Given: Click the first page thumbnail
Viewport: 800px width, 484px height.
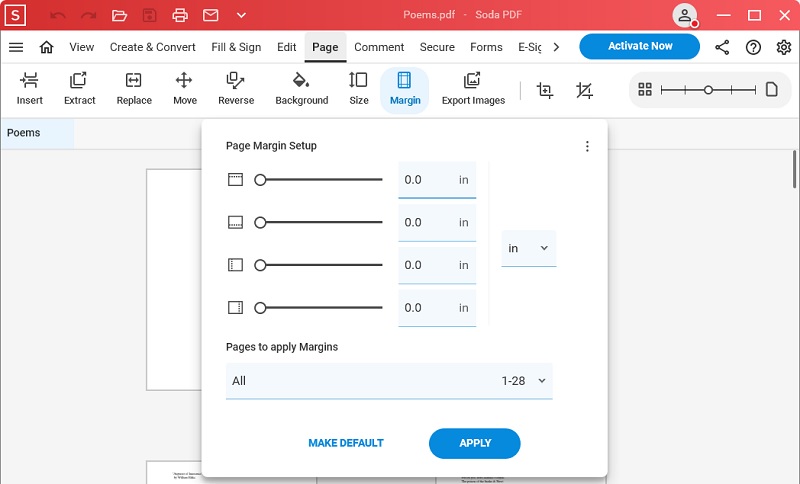Looking at the screenshot, I should click(174, 279).
